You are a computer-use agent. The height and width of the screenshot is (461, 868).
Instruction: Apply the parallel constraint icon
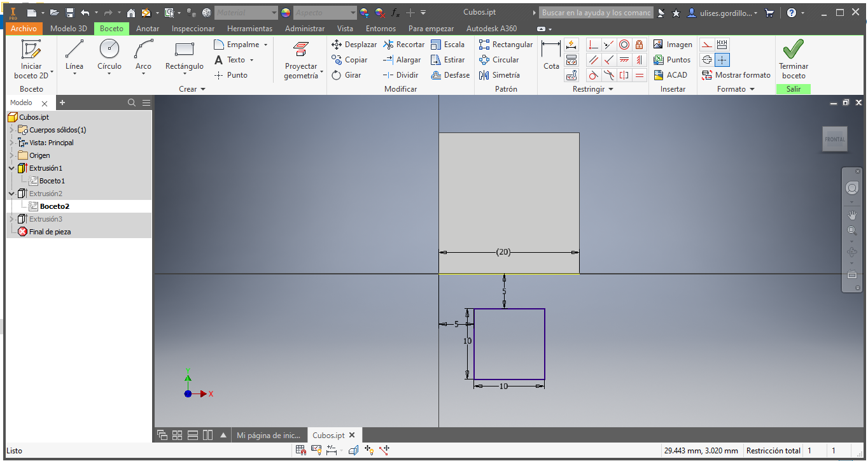(593, 60)
